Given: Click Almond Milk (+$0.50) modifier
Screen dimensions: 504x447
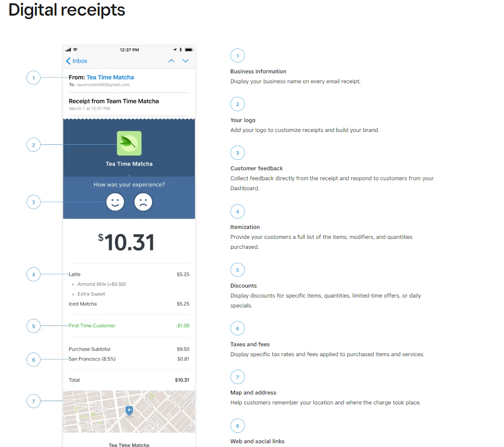Looking at the screenshot, I should (102, 284).
